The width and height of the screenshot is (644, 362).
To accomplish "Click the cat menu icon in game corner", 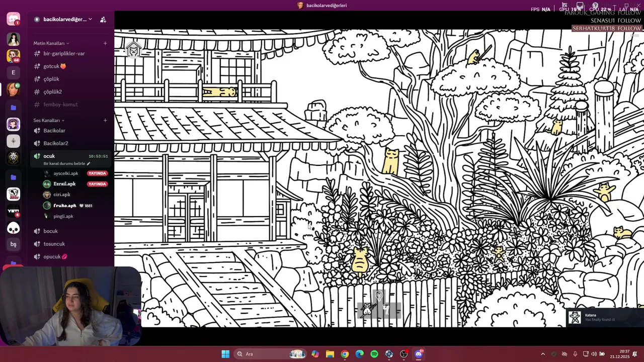I will pos(133,50).
